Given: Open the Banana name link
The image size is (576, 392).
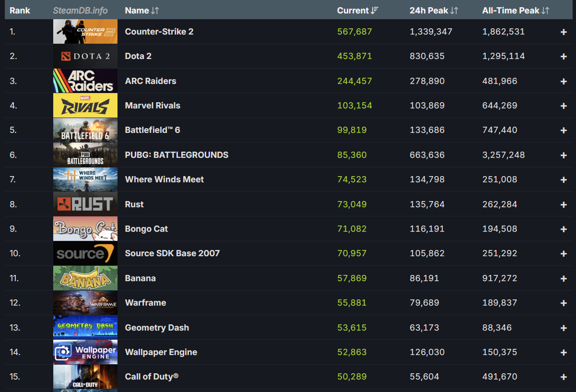Looking at the screenshot, I should pyautogui.click(x=140, y=278).
